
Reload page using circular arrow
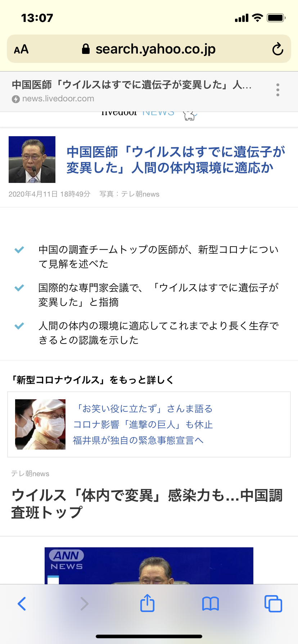[x=277, y=49]
